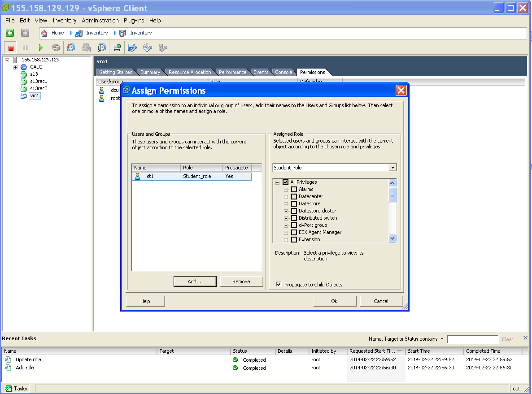The height and width of the screenshot is (394, 532).
Task: Click the green back navigation arrow
Action: [x=10, y=33]
